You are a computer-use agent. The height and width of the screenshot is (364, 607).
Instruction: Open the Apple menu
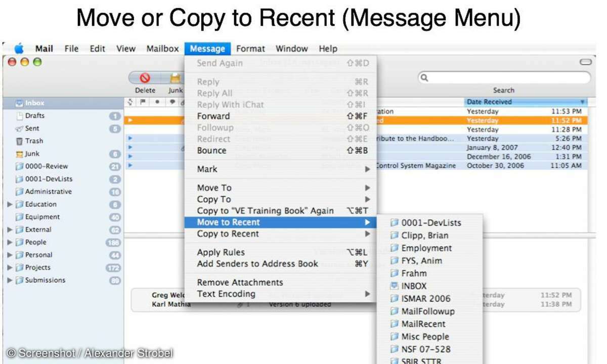19,49
